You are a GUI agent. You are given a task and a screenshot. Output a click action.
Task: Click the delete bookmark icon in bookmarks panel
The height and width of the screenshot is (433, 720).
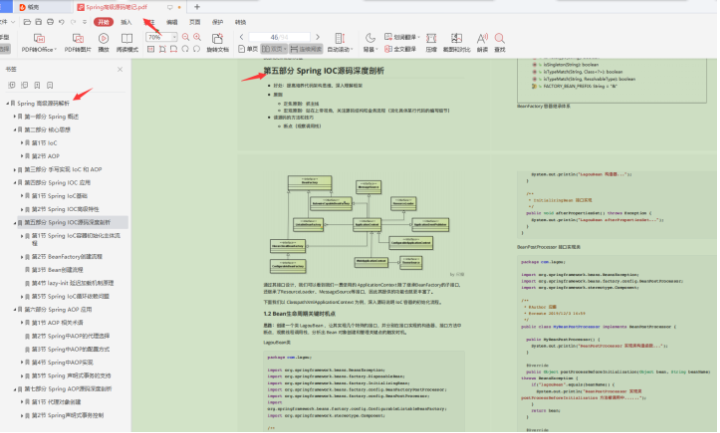(50, 85)
